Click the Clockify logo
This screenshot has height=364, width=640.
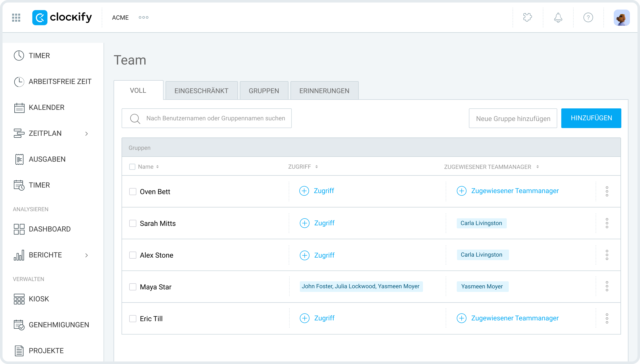tap(62, 17)
